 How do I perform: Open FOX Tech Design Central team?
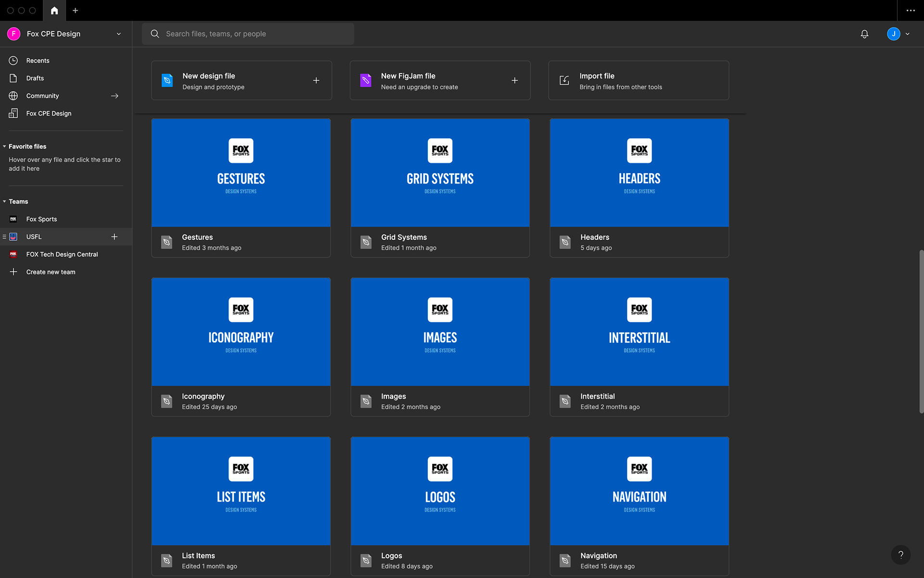[66, 254]
